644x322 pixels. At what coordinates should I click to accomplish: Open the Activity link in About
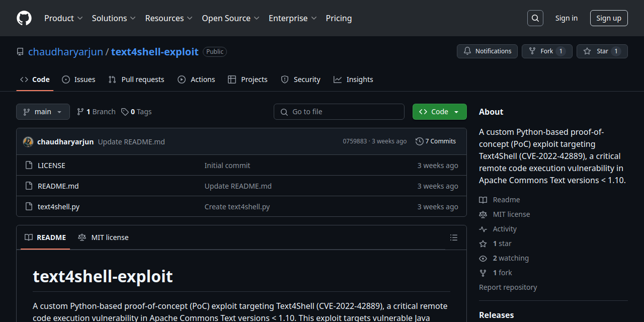coord(498,229)
